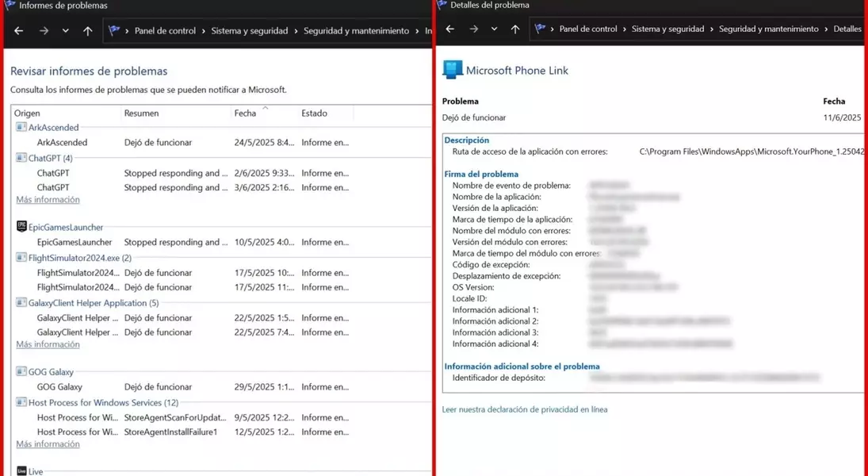Screen dimensions: 868x476
Task: Click the ArkAscended group icon
Action: pos(21,127)
